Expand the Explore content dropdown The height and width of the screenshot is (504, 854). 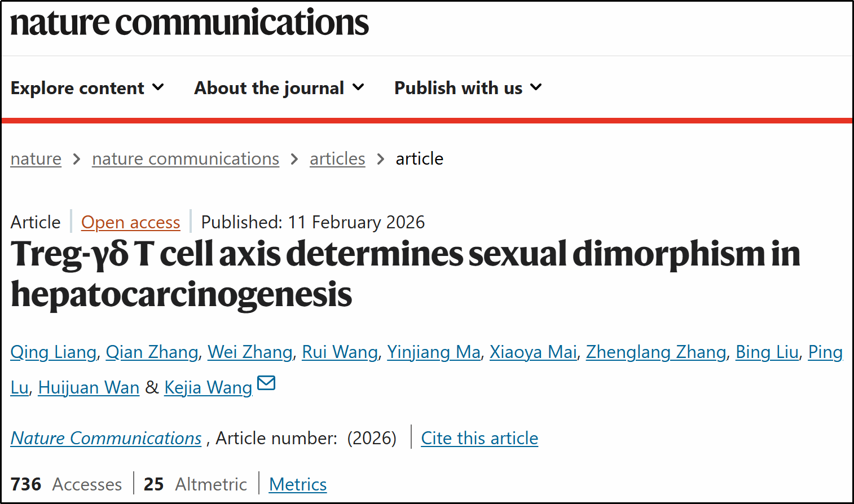[87, 88]
